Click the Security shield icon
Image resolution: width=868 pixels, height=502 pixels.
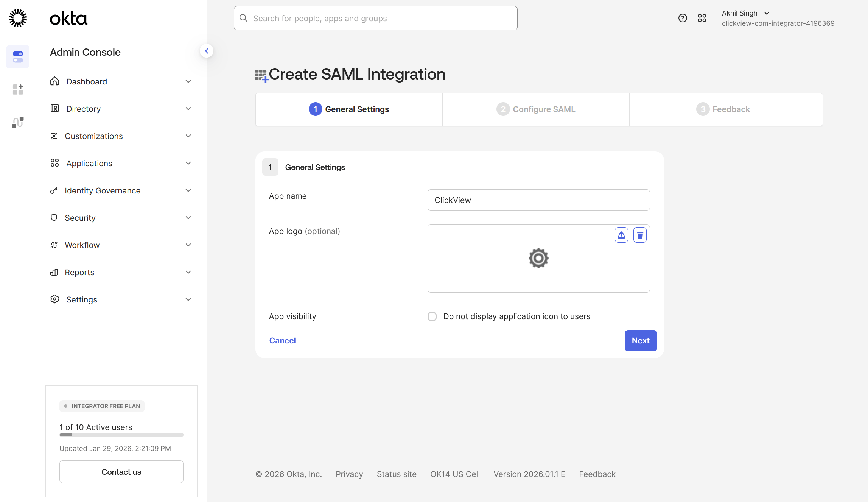tap(54, 218)
